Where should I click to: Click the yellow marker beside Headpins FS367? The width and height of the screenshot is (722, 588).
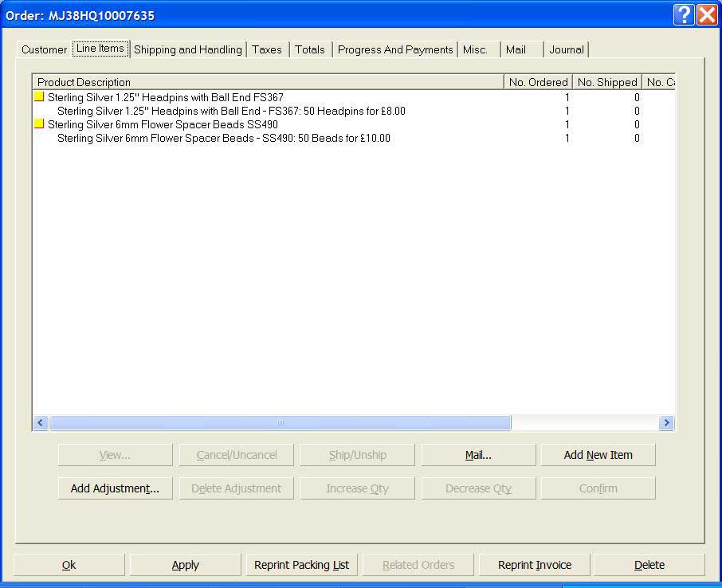(x=39, y=97)
